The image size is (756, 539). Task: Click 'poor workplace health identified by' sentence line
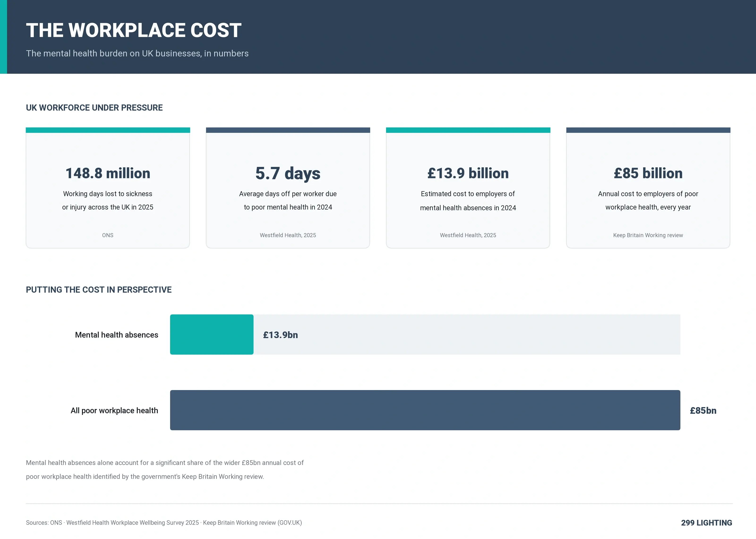click(145, 477)
